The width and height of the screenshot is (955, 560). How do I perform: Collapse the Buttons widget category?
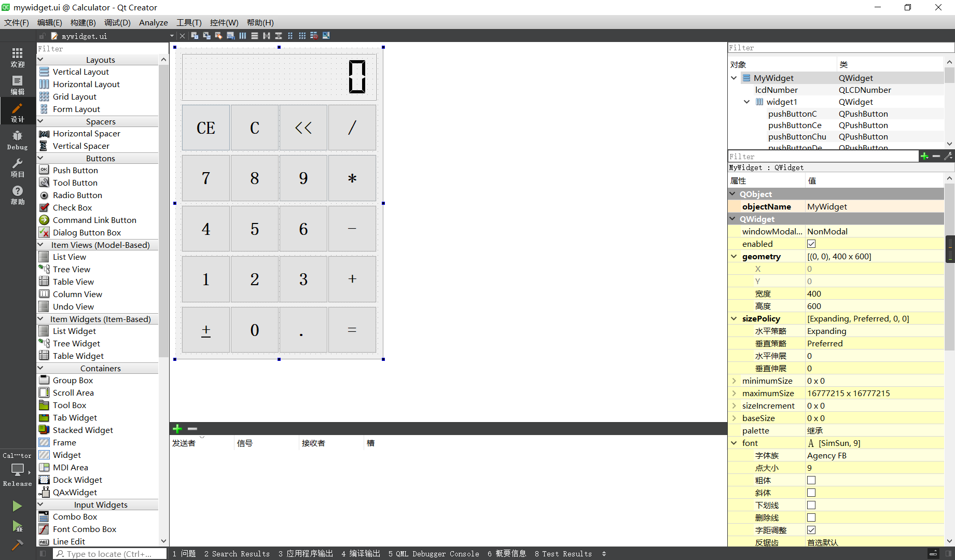tap(40, 158)
